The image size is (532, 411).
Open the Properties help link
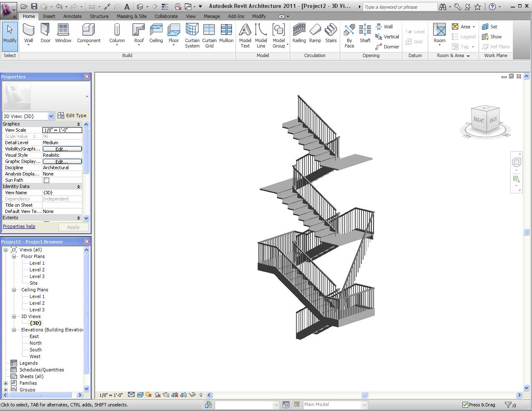(19, 226)
